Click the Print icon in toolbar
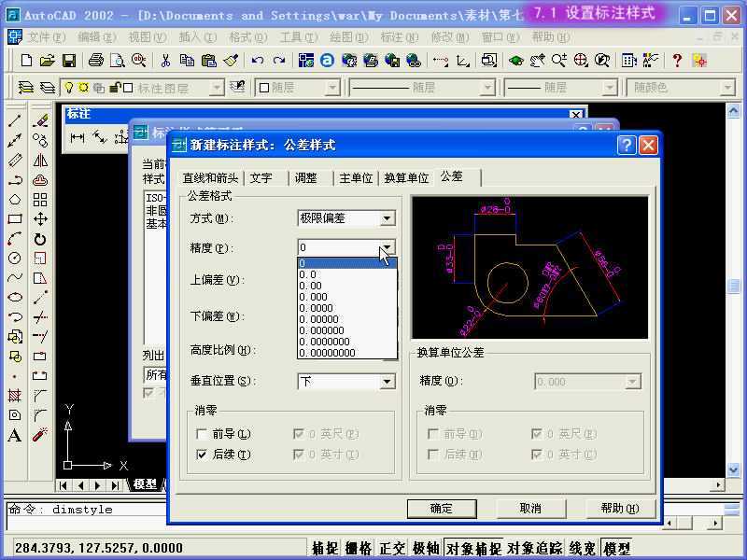 tap(96, 61)
